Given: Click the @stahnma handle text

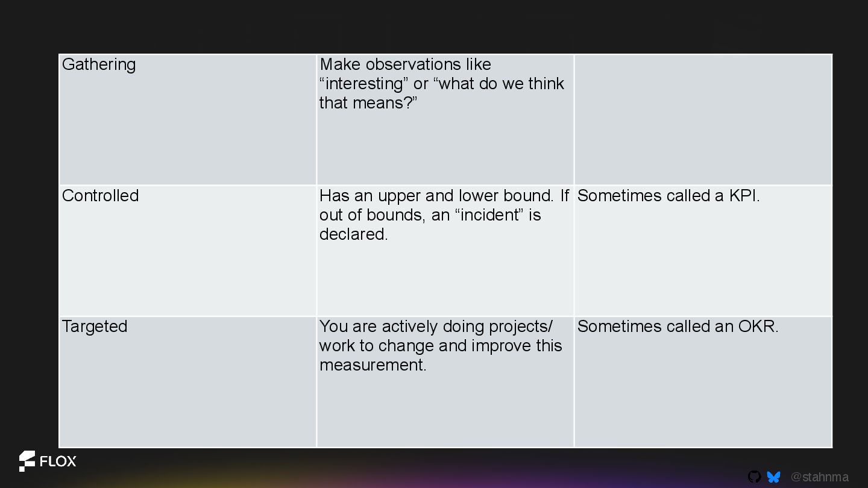Looking at the screenshot, I should coord(819,477).
